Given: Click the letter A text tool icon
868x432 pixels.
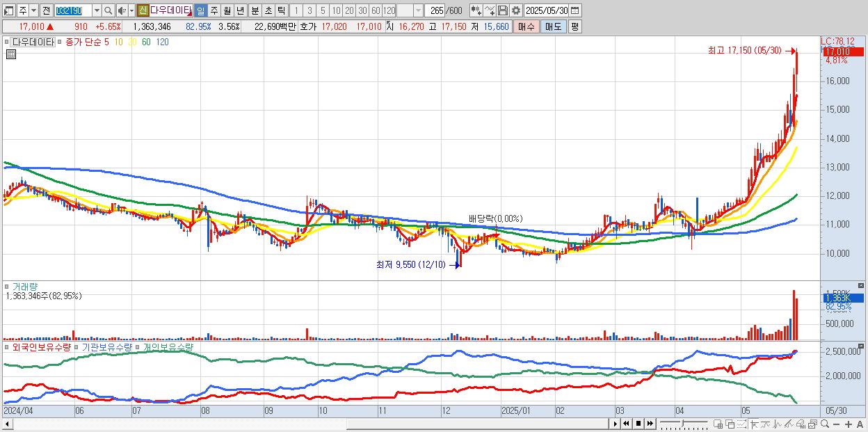Looking at the screenshot, I should point(860,424).
